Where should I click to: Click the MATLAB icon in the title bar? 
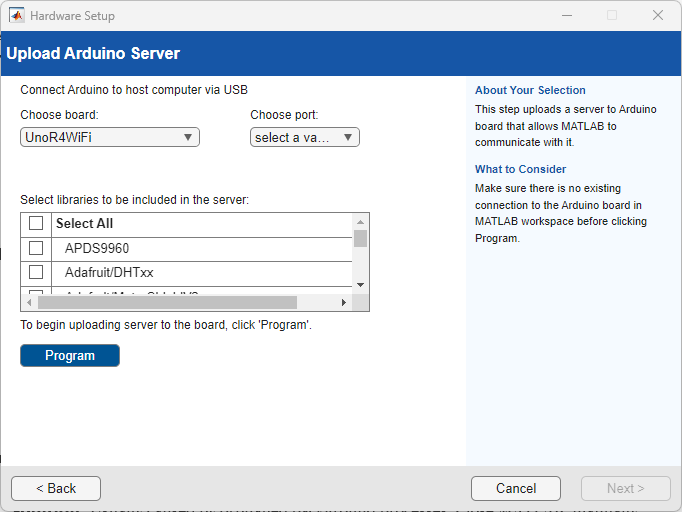click(17, 16)
